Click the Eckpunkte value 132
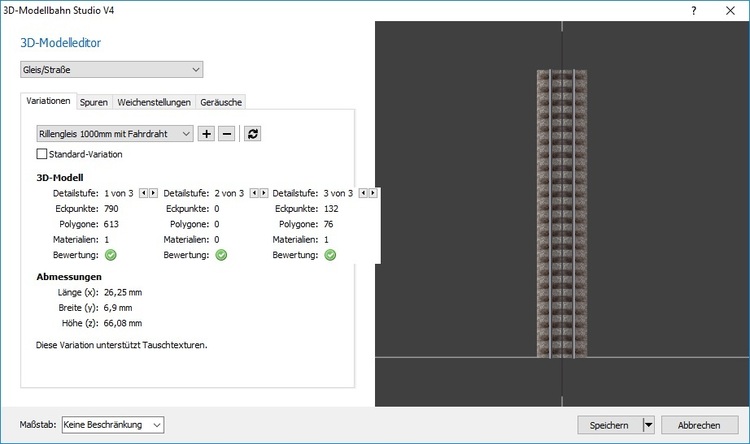The image size is (750, 444). pos(331,209)
